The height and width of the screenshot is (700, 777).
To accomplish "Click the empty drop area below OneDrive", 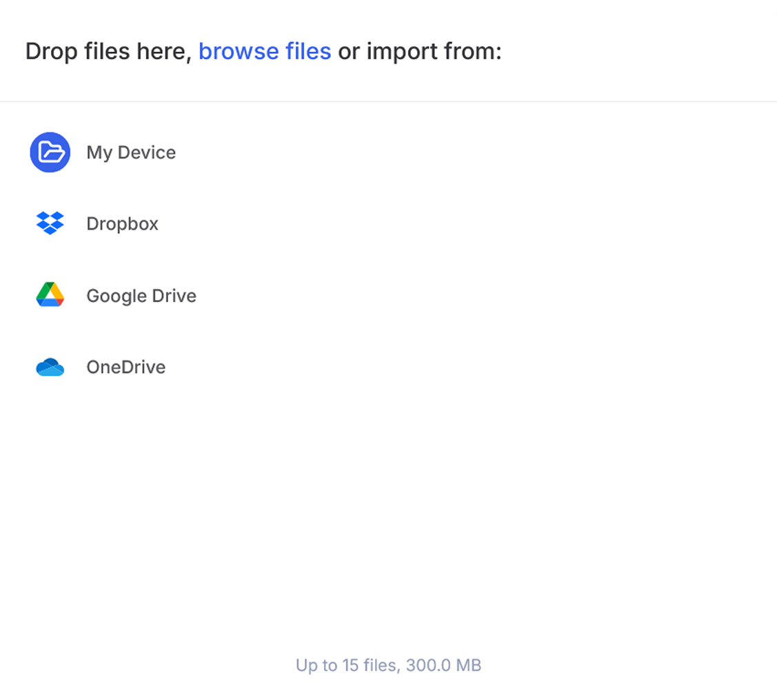I will point(388,517).
